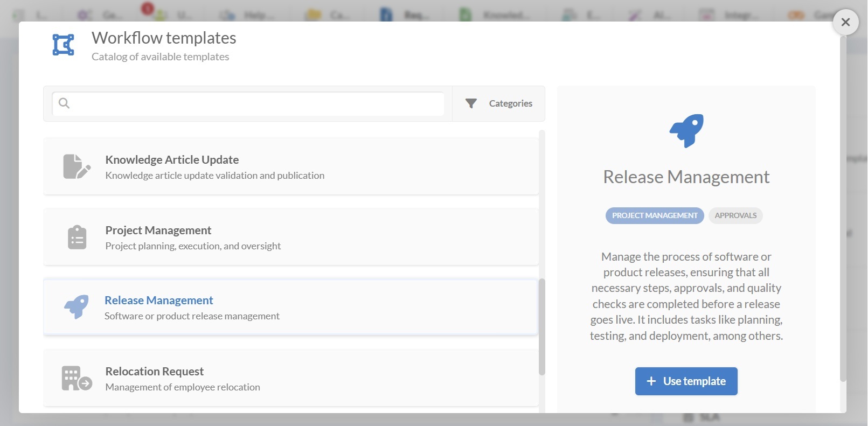Click the Release Management description paragraph

point(686,296)
